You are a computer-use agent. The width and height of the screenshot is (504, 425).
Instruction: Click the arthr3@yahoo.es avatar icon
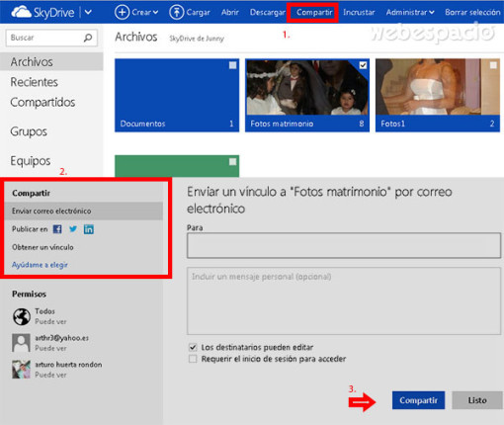click(x=22, y=343)
